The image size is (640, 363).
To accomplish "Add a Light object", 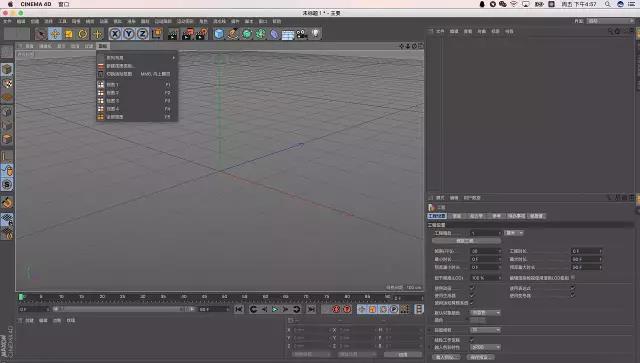I will pyautogui.click(x=316, y=34).
